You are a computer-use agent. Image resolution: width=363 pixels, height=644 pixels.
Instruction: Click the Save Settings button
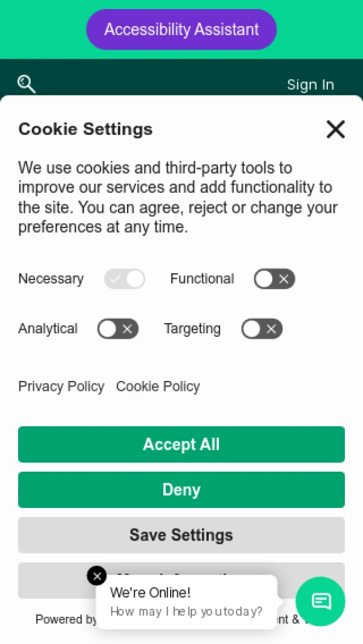click(x=181, y=535)
